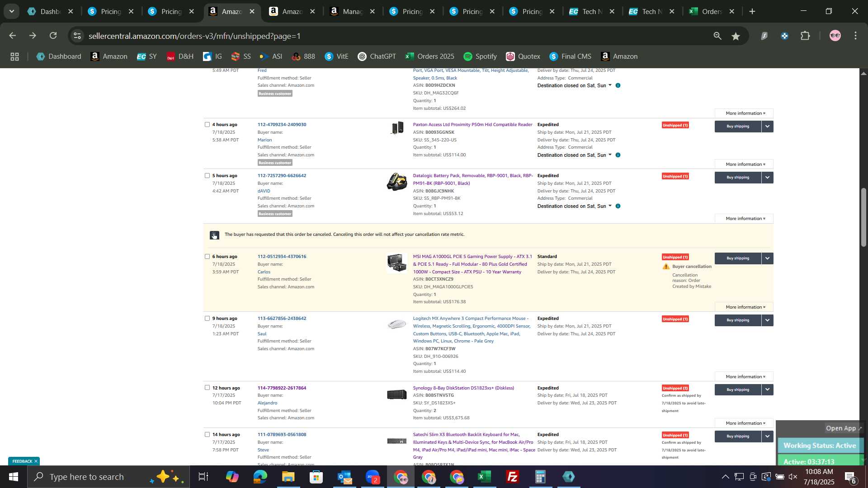Open ChatGPT bookmark
This screenshot has width=868, height=488.
(x=377, y=56)
